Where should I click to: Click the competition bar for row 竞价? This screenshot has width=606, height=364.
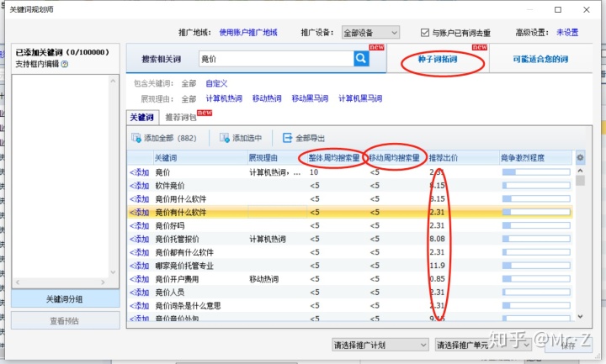pyautogui.click(x=536, y=172)
